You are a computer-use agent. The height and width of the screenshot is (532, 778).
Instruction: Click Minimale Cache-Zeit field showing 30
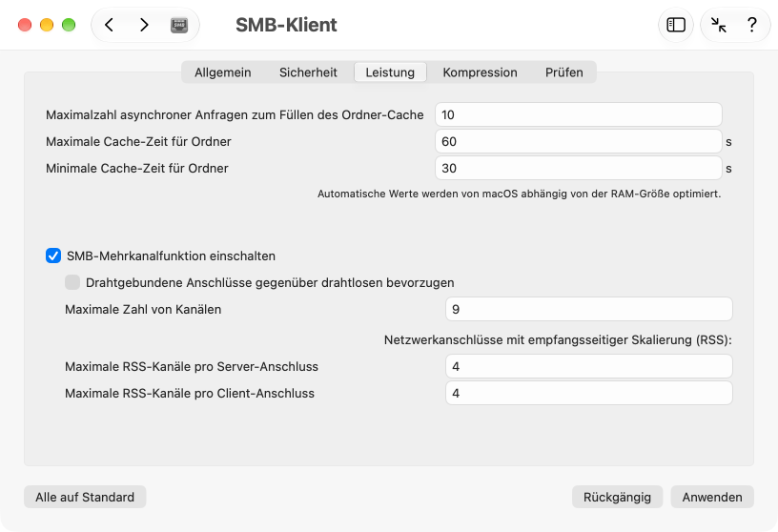tap(578, 168)
